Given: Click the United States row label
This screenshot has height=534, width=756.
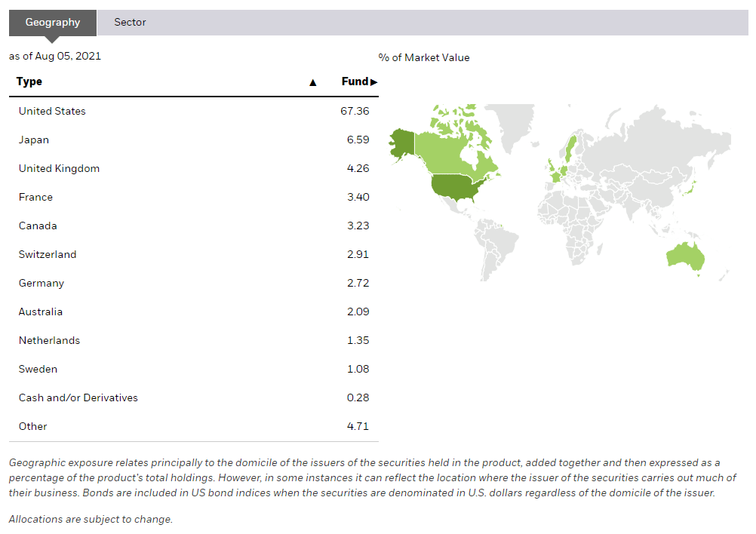Looking at the screenshot, I should (52, 112).
